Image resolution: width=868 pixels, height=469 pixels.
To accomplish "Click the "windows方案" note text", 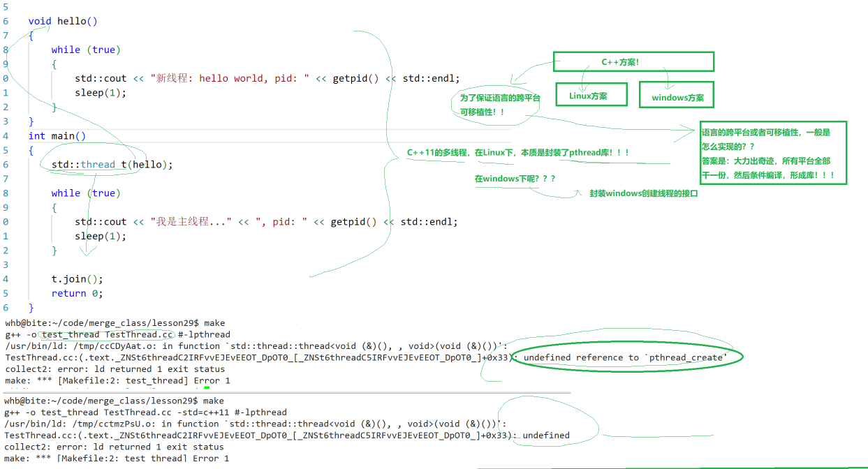I will pos(678,98).
